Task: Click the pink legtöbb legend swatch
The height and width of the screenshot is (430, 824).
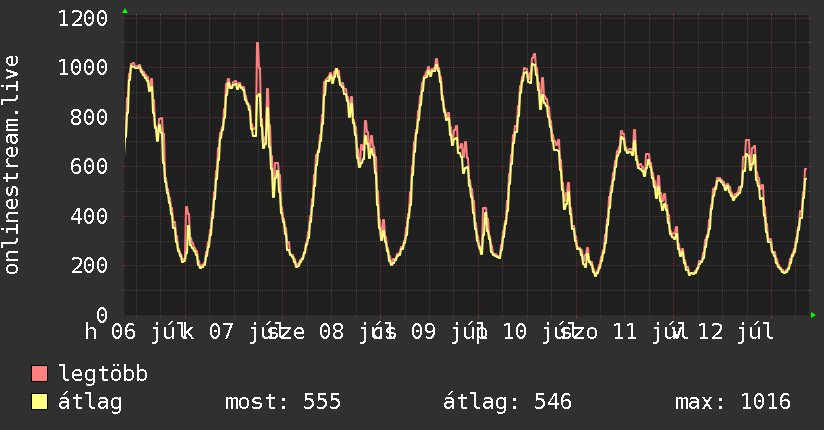Action: (x=39, y=373)
